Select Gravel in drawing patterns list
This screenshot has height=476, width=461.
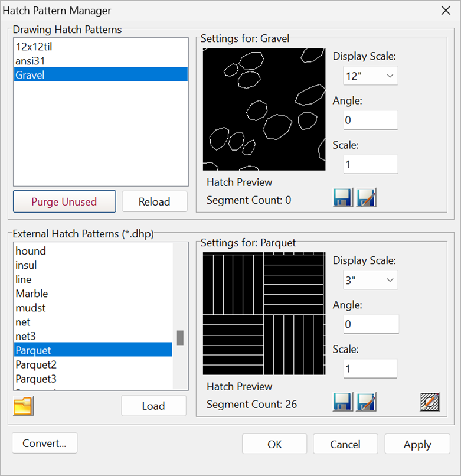point(101,74)
